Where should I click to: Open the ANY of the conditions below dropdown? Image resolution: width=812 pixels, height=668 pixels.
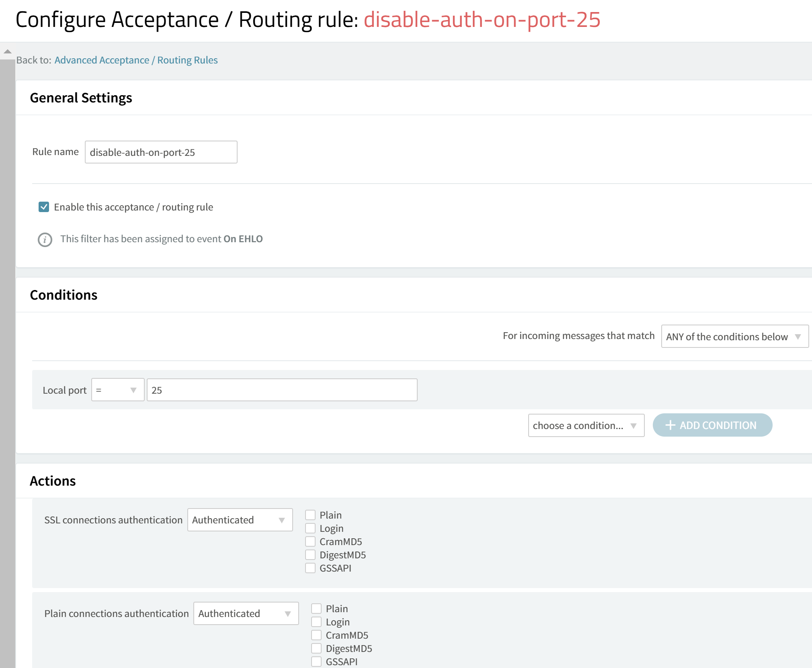(734, 336)
